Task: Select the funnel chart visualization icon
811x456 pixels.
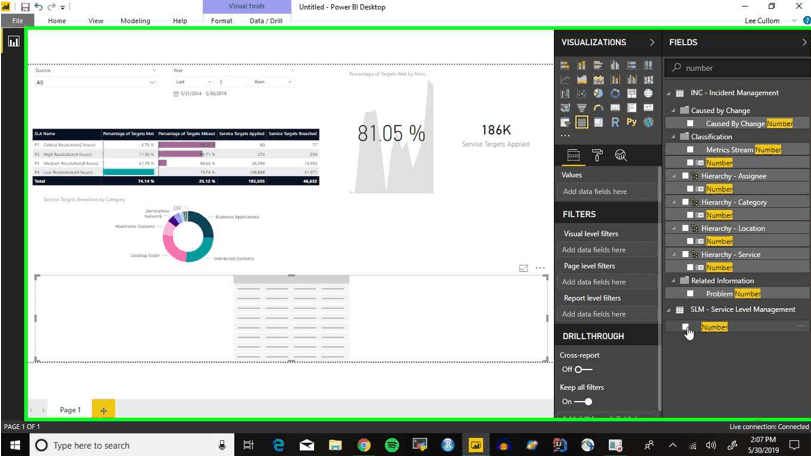Action: click(x=581, y=108)
